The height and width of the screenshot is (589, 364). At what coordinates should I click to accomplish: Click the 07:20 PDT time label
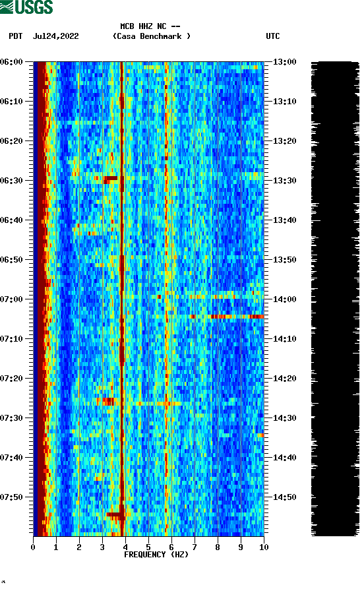(x=12, y=379)
